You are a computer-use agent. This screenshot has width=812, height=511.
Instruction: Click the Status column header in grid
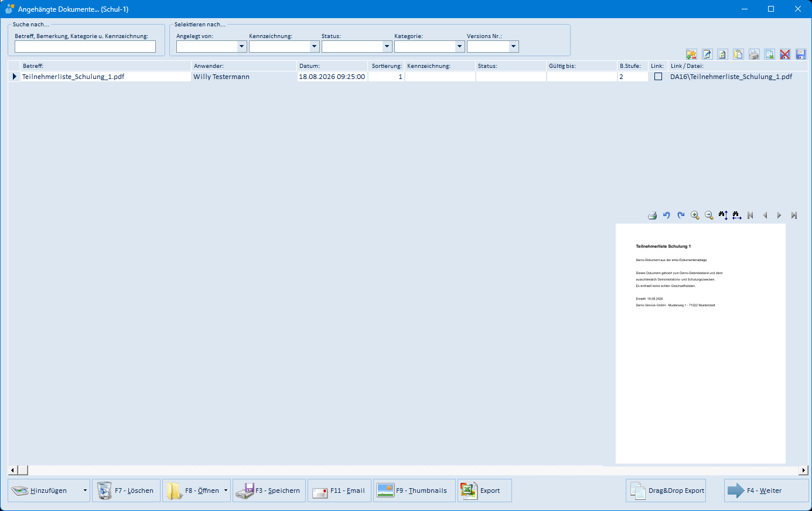511,66
